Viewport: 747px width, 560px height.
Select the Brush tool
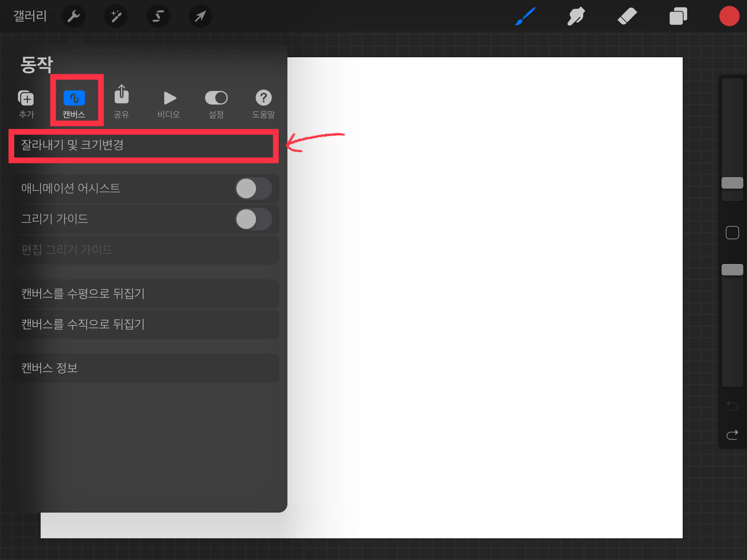(x=525, y=16)
